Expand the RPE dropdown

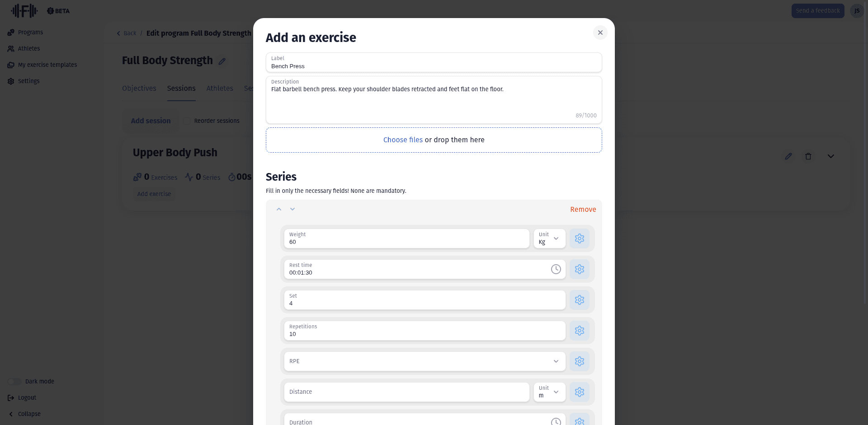pos(425,361)
